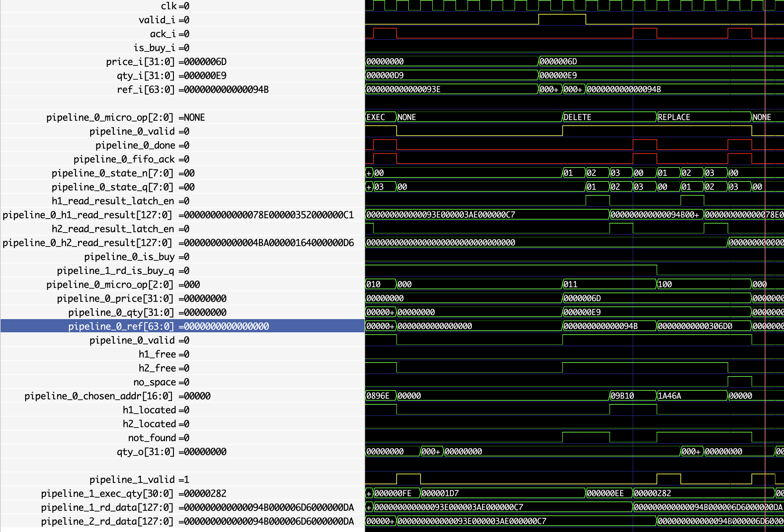Select pipeline_0_micro_op row showing NONE value
This screenshot has height=532, width=784.
click(x=182, y=117)
